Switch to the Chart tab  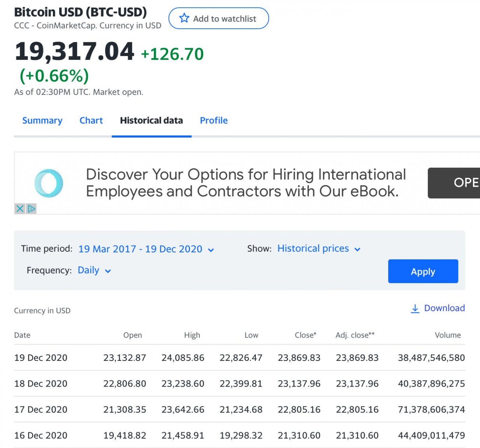point(91,121)
